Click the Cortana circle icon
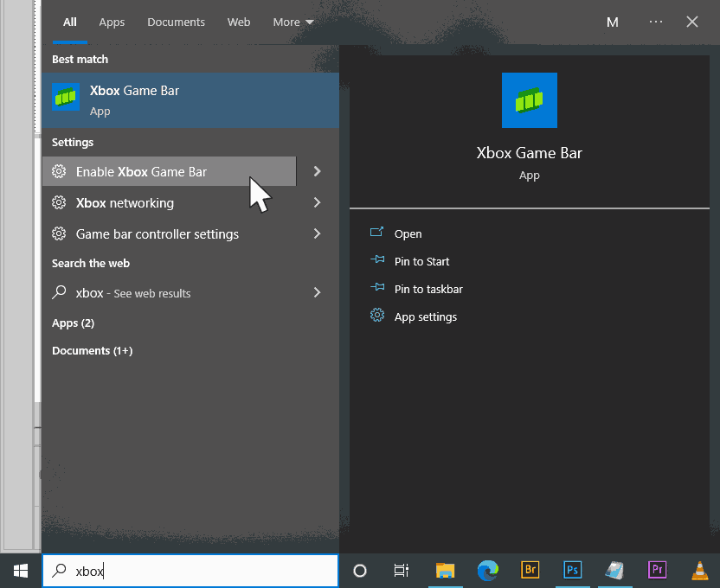The height and width of the screenshot is (588, 720). point(360,571)
